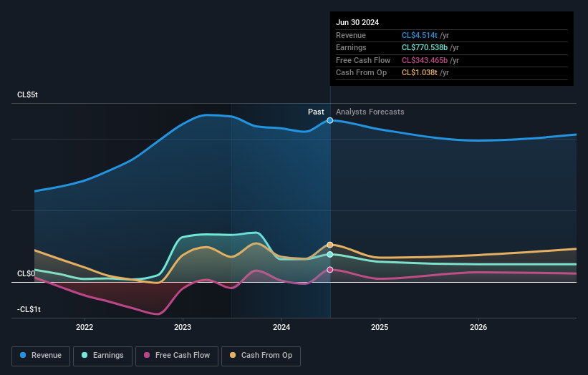Click the -CL$1t y-axis label
The height and width of the screenshot is (375, 588).
(29, 309)
